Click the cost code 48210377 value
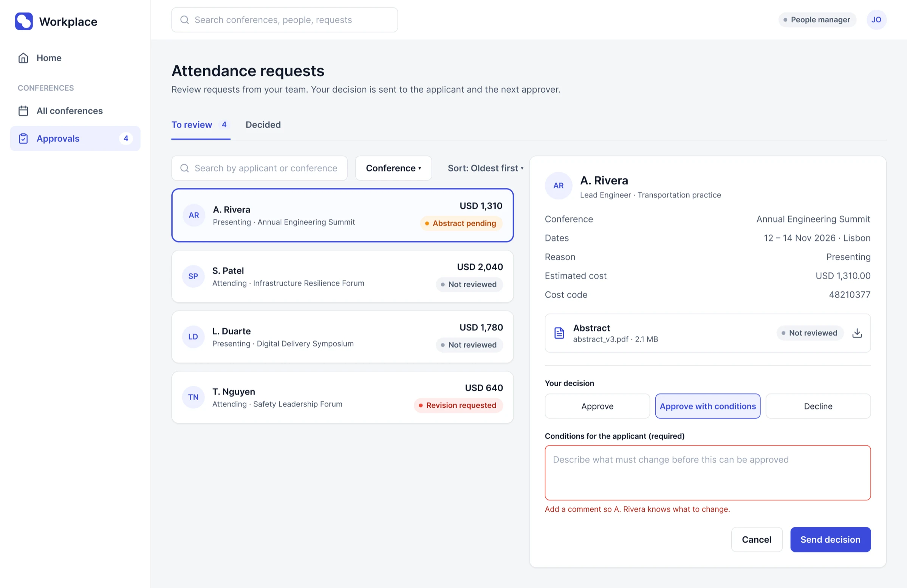The image size is (907, 588). pos(850,295)
